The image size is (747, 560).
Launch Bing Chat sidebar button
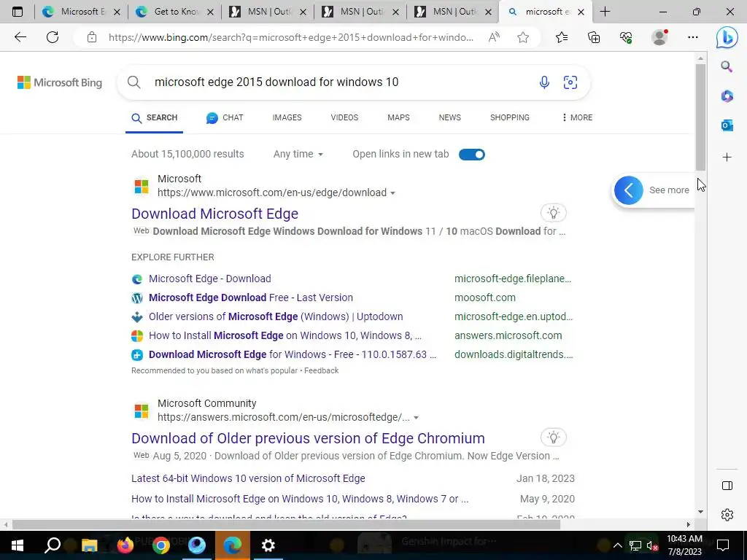tap(727, 37)
